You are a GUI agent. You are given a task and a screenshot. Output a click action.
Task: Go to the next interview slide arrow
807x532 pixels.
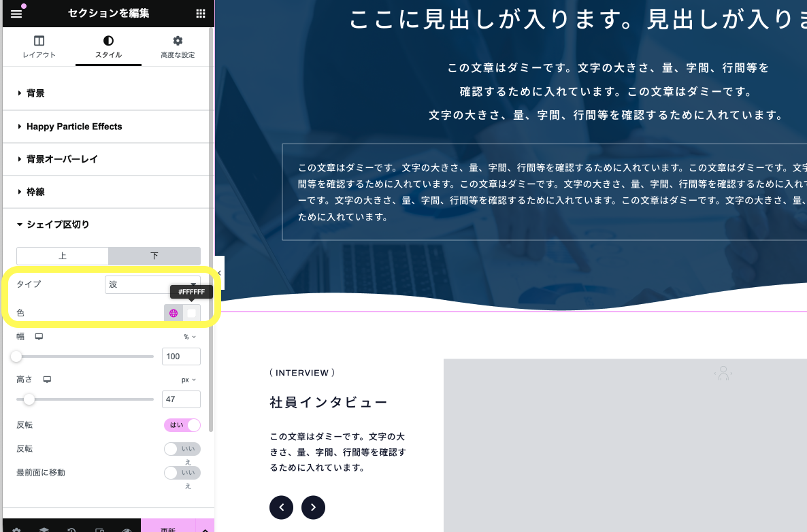(x=313, y=507)
